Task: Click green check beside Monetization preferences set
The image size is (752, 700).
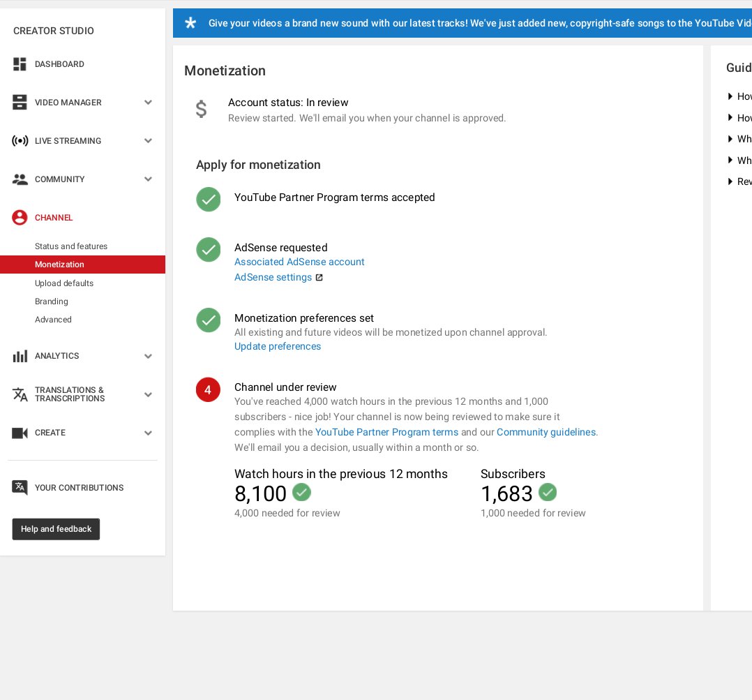Action: tap(208, 320)
